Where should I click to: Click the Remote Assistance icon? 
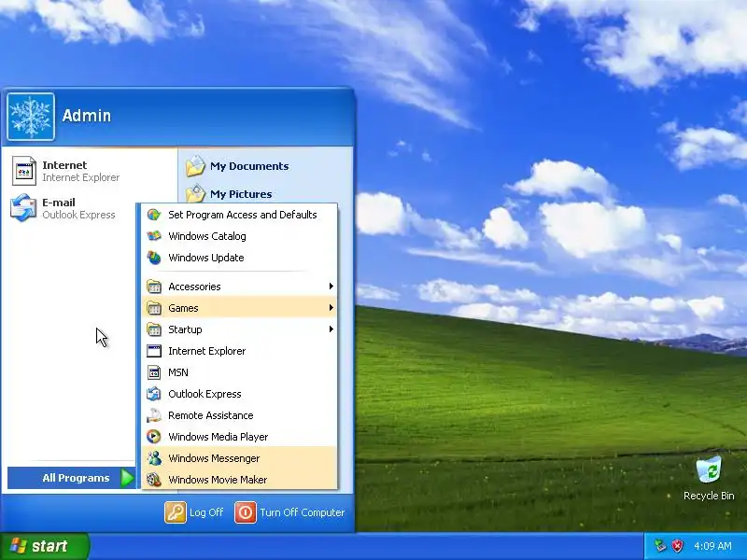click(x=153, y=415)
